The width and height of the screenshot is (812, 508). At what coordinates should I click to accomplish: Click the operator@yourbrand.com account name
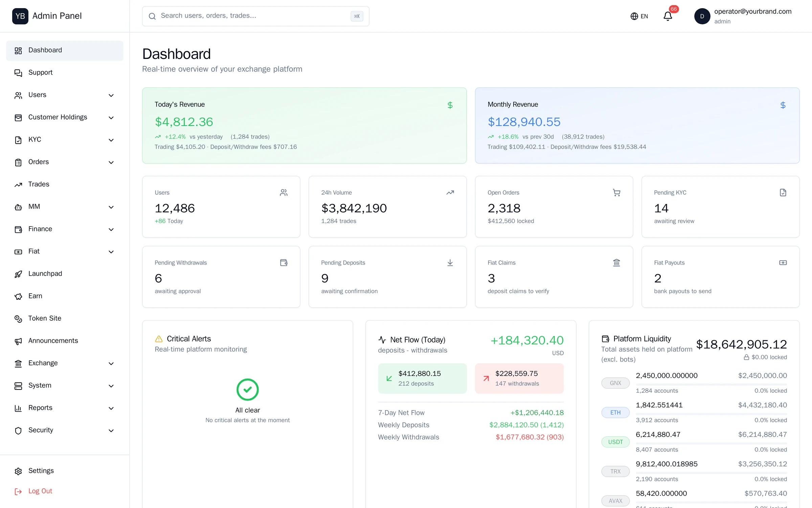[x=753, y=12]
